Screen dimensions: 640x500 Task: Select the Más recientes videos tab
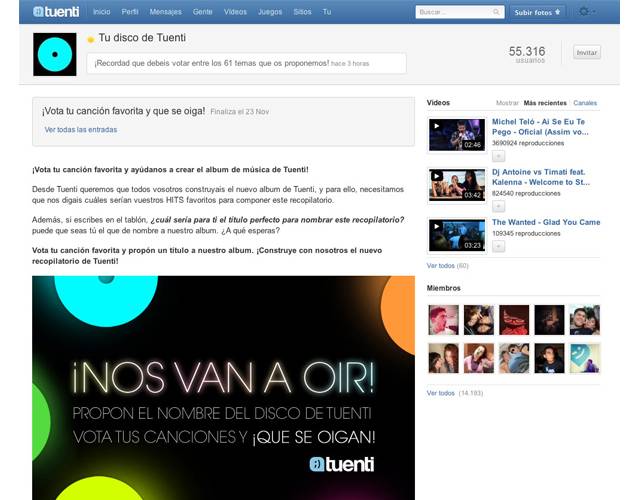pyautogui.click(x=545, y=103)
